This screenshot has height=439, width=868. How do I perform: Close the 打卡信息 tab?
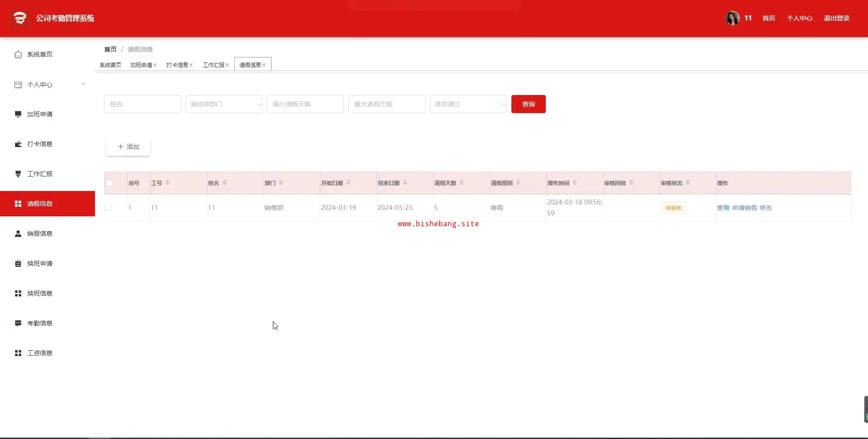(x=191, y=65)
